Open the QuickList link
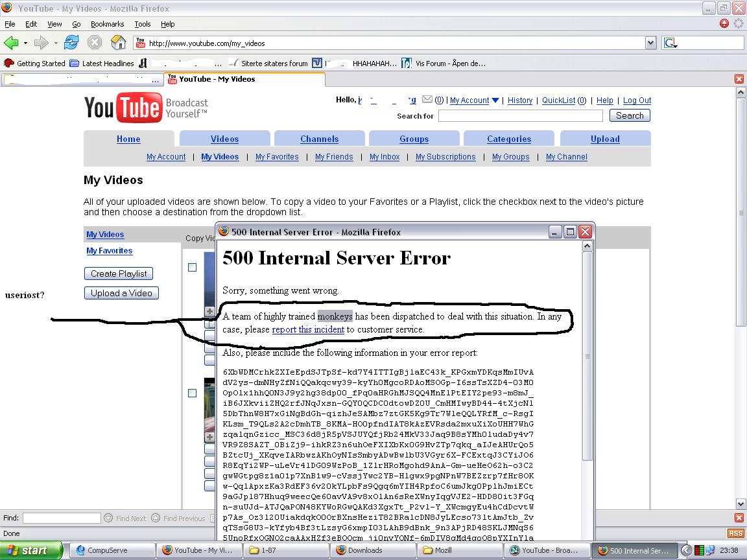 click(x=559, y=100)
